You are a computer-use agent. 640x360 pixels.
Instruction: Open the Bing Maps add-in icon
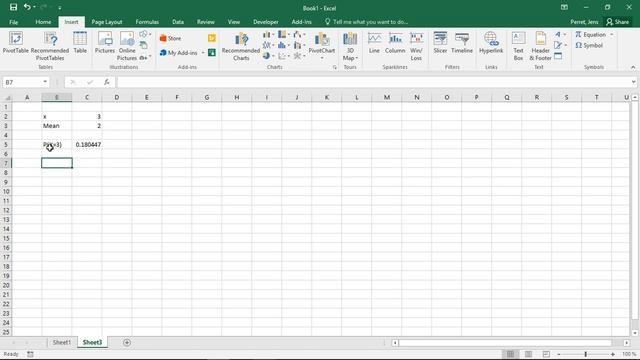pos(211,38)
